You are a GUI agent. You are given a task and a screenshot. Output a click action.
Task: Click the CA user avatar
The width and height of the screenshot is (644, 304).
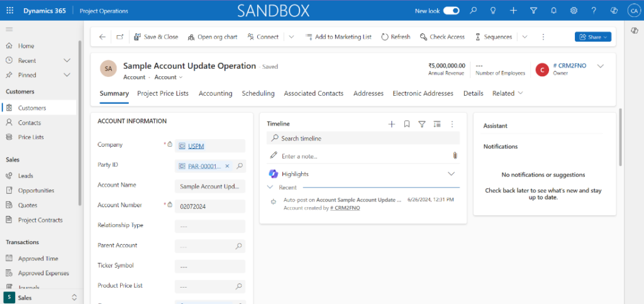click(633, 11)
